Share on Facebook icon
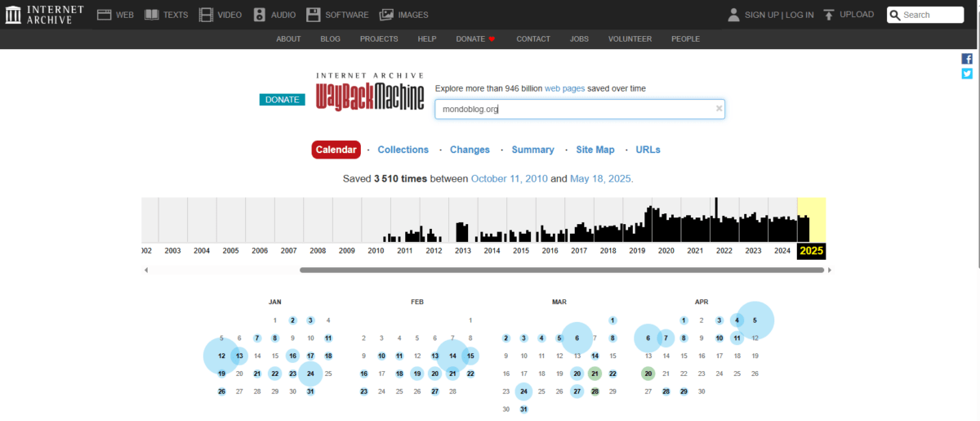This screenshot has height=421, width=980. tap(967, 59)
